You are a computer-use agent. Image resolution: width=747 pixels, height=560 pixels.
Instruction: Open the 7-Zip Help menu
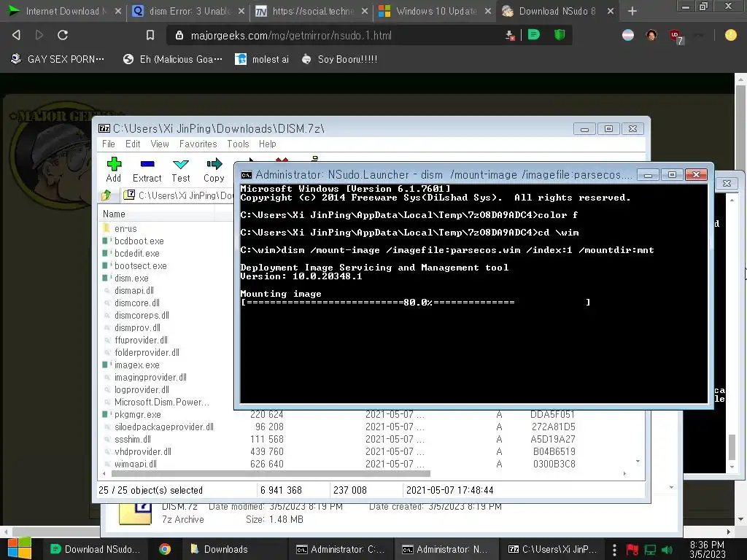coord(267,144)
